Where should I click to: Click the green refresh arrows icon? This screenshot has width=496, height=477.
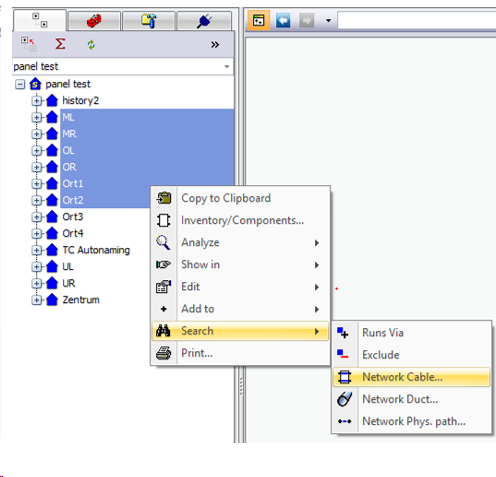(91, 44)
